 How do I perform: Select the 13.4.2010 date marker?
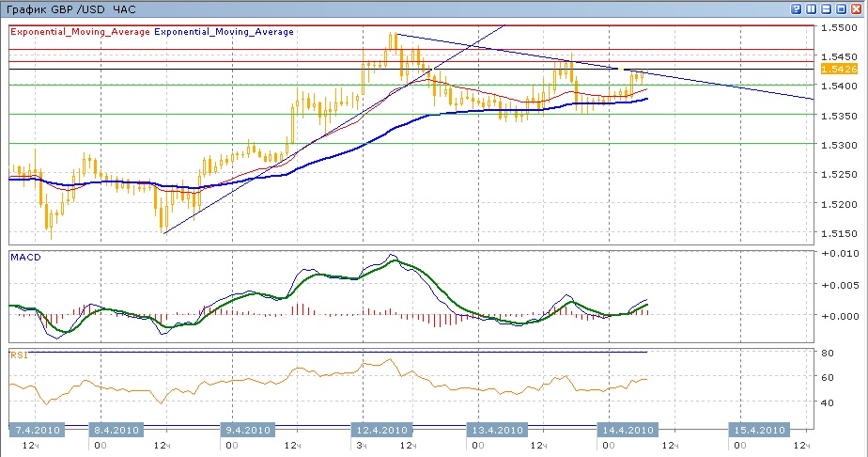pyautogui.click(x=496, y=430)
